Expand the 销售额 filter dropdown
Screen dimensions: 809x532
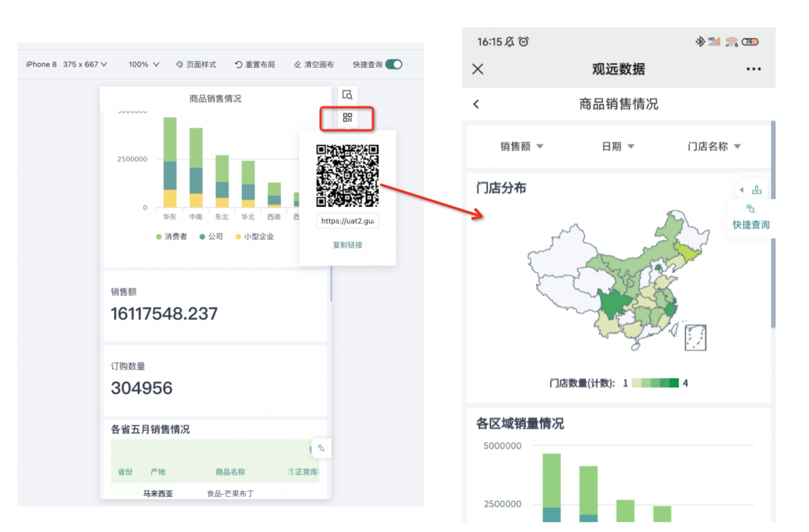522,146
